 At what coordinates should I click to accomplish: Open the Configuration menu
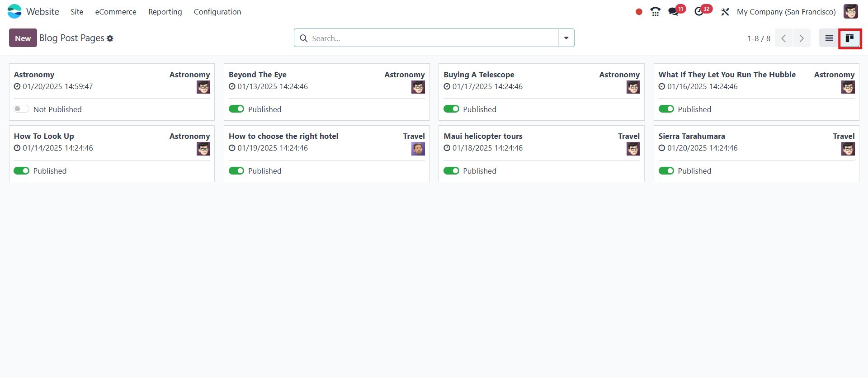click(x=217, y=12)
